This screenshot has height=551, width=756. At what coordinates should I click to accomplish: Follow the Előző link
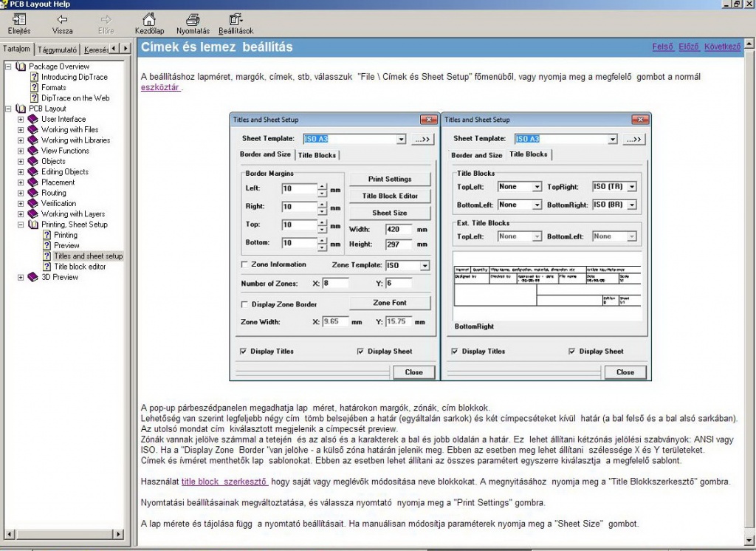pyautogui.click(x=689, y=47)
